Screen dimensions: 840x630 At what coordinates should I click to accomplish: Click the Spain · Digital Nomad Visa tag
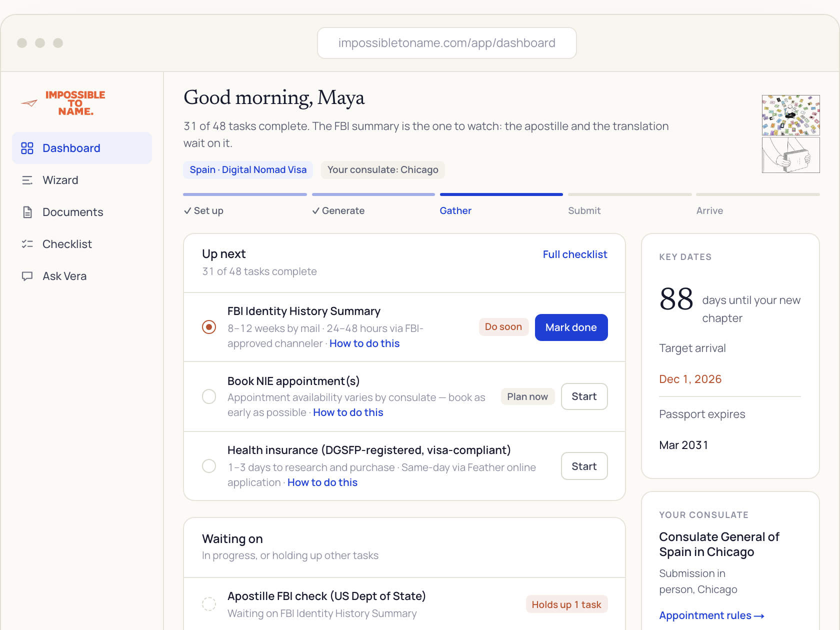click(248, 170)
